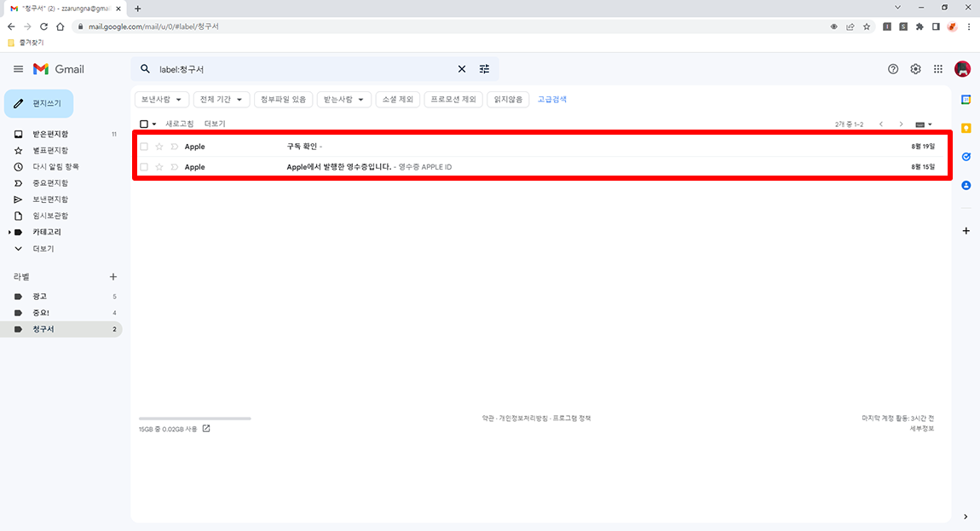Toggle the 읽지않음 filter chip

pyautogui.click(x=508, y=100)
